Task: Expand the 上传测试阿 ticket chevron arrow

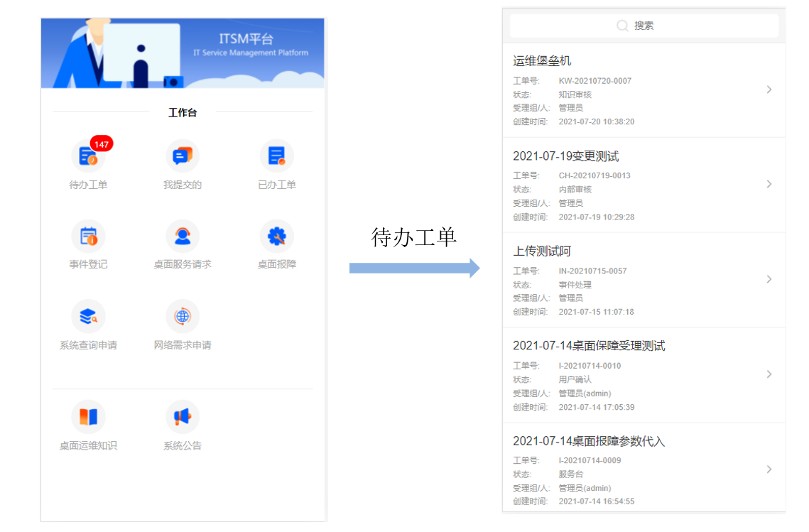Action: coord(769,279)
